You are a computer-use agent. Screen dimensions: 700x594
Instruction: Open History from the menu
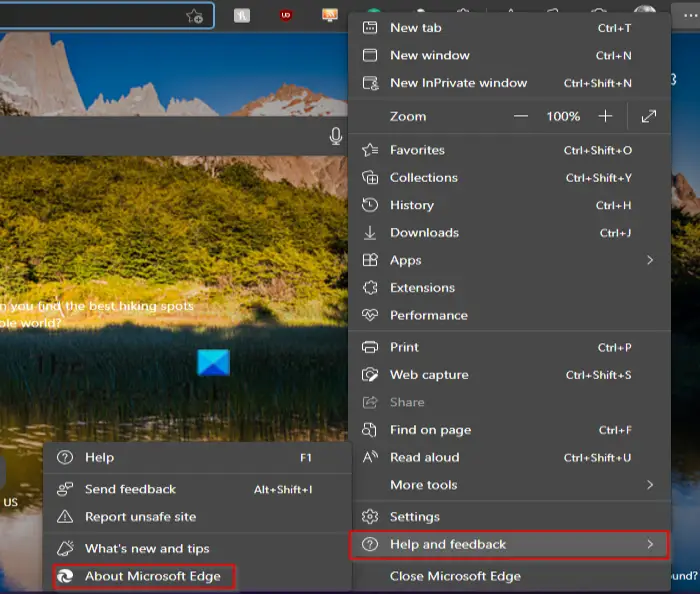tap(509, 205)
